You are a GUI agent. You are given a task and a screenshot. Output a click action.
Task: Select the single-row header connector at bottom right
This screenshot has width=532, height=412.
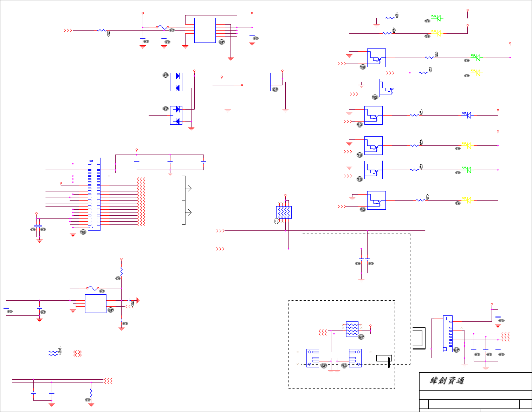point(448,334)
